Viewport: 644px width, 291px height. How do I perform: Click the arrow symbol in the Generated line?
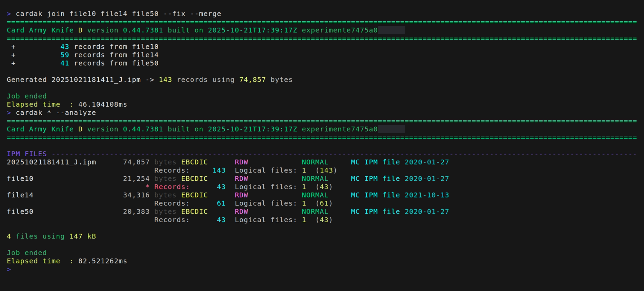pyautogui.click(x=149, y=80)
